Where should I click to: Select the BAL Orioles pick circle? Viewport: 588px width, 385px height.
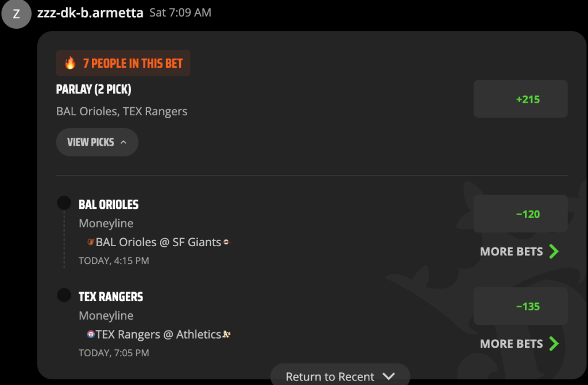click(x=64, y=203)
